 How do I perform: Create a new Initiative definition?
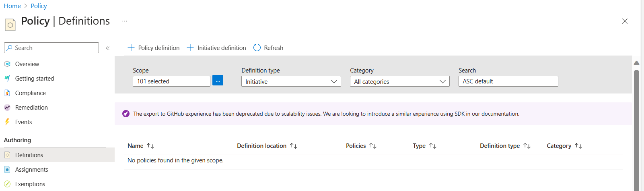216,48
